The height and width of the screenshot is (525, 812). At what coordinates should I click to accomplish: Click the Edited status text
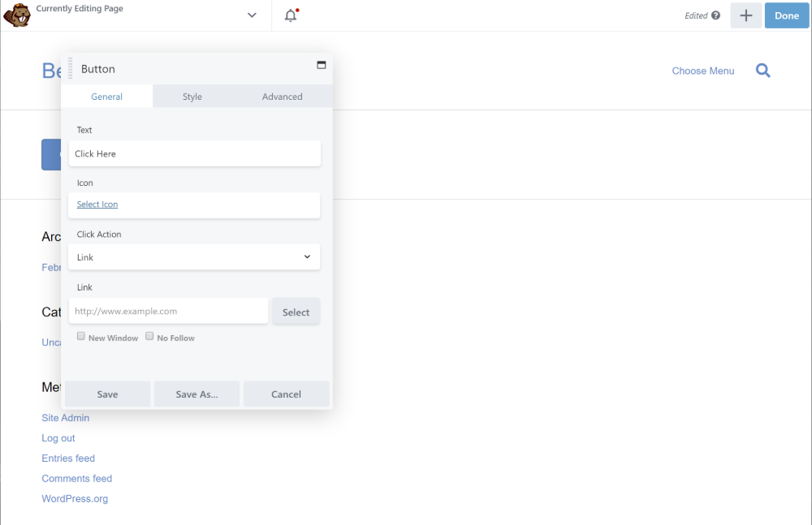(696, 15)
